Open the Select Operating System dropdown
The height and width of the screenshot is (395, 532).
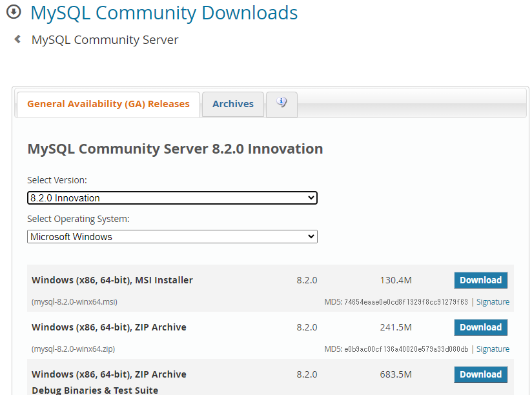click(172, 237)
